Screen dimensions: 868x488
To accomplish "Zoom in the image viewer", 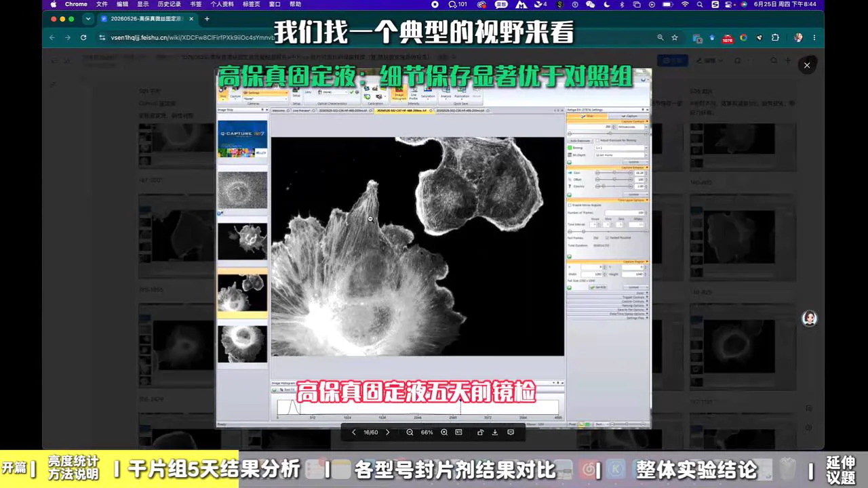I will pos(444,432).
